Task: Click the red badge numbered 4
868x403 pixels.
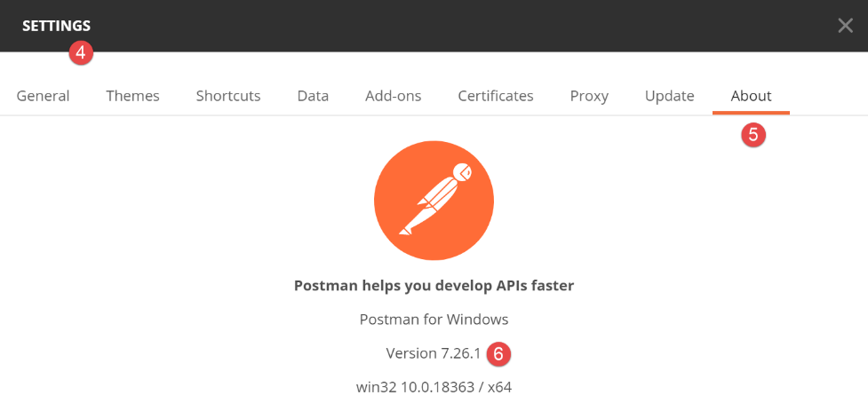Action: coord(81,52)
